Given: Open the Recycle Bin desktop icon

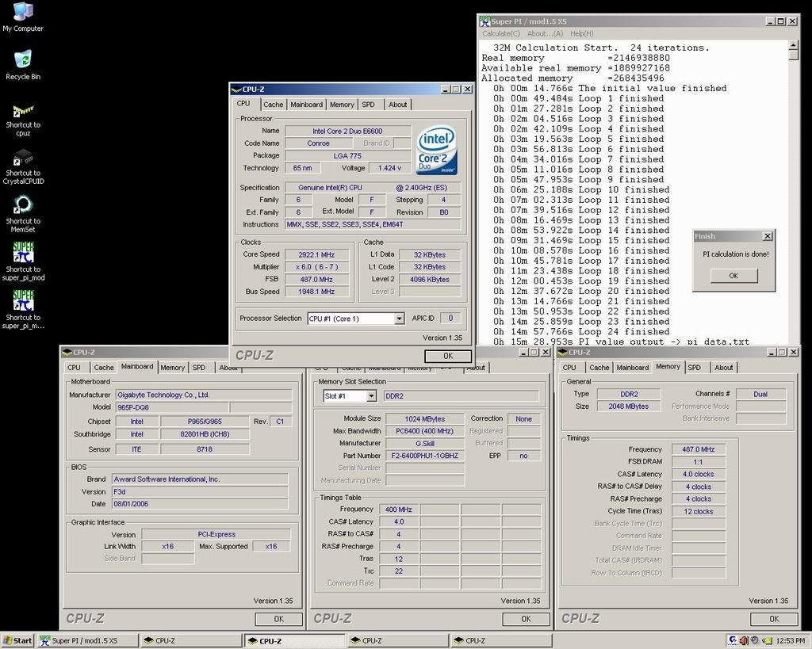Looking at the screenshot, I should 23,65.
